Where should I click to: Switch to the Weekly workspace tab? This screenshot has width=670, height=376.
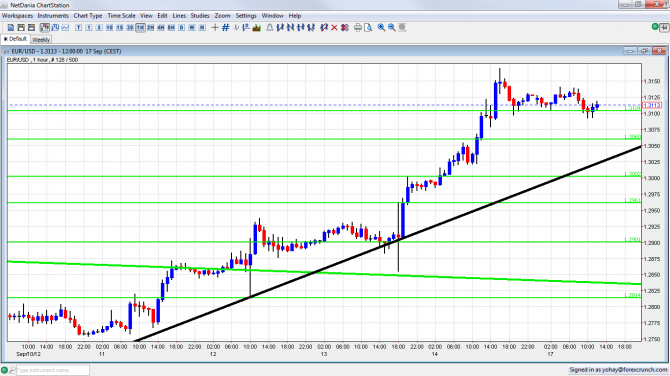(x=41, y=39)
